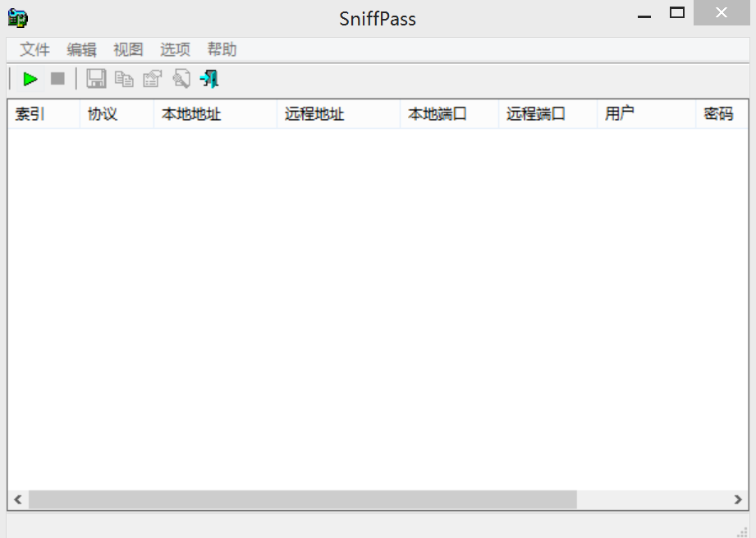Sort by the 本地端口 column header
The height and width of the screenshot is (538, 756).
tap(449, 114)
